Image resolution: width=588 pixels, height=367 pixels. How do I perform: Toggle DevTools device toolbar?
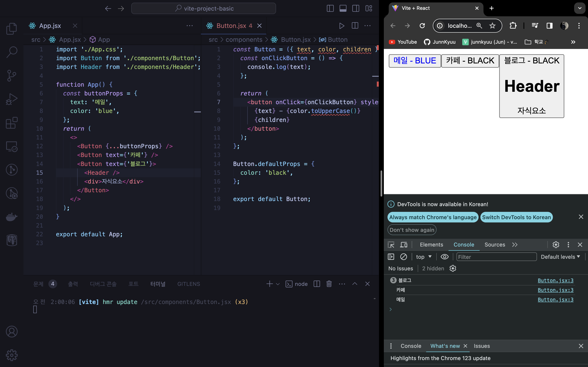coord(404,245)
